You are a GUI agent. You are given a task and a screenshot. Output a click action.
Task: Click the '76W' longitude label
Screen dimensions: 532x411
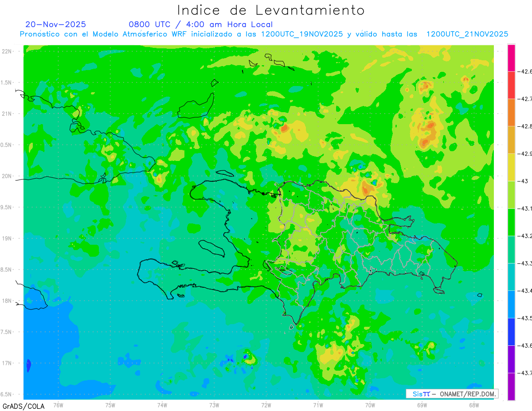click(58, 405)
